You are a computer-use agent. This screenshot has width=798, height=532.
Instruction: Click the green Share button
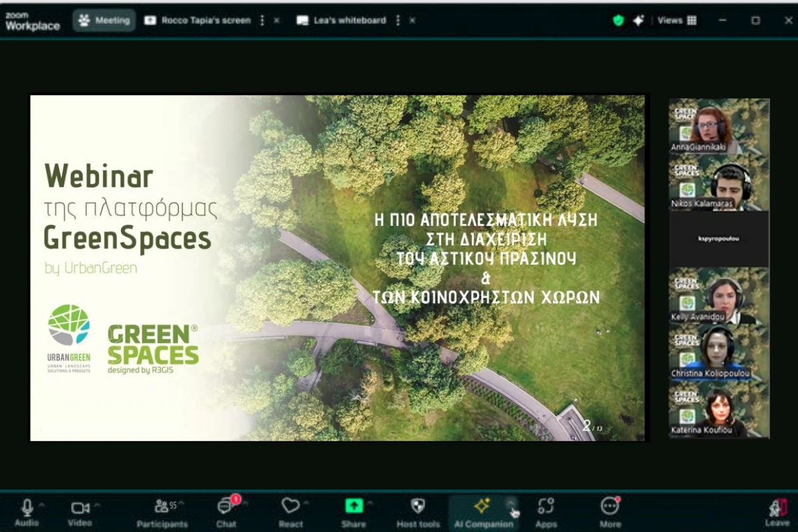(353, 507)
